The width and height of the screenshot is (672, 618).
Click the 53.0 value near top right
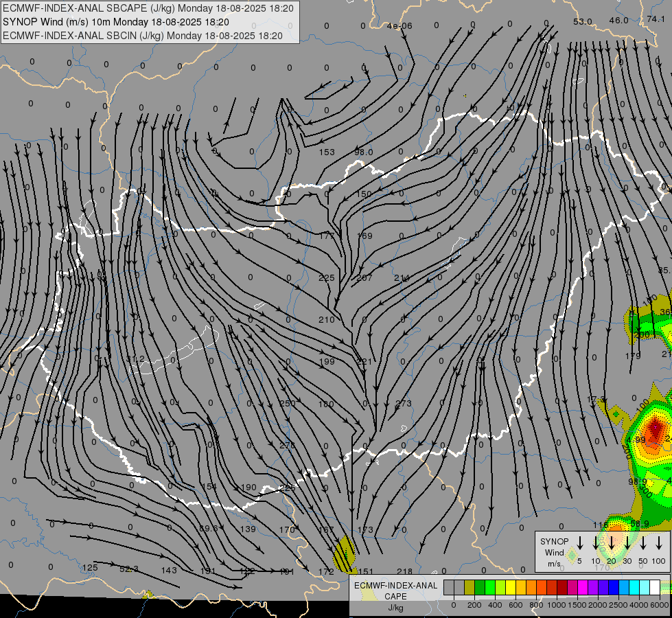[x=583, y=21]
